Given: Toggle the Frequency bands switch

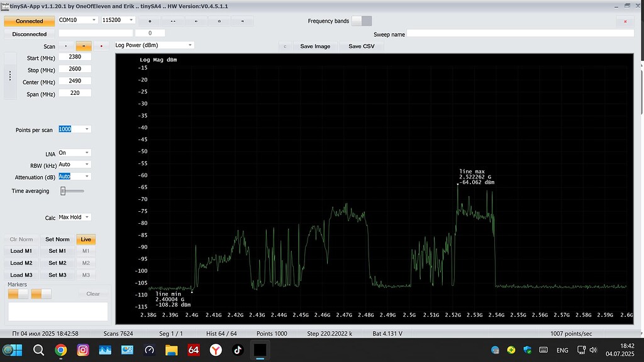Looking at the screenshot, I should (362, 21).
